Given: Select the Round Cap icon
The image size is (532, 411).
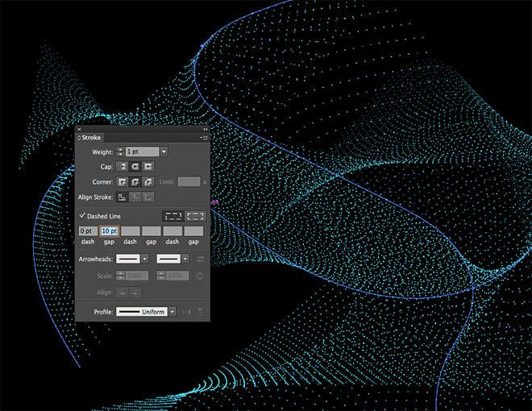Looking at the screenshot, I should [x=135, y=166].
